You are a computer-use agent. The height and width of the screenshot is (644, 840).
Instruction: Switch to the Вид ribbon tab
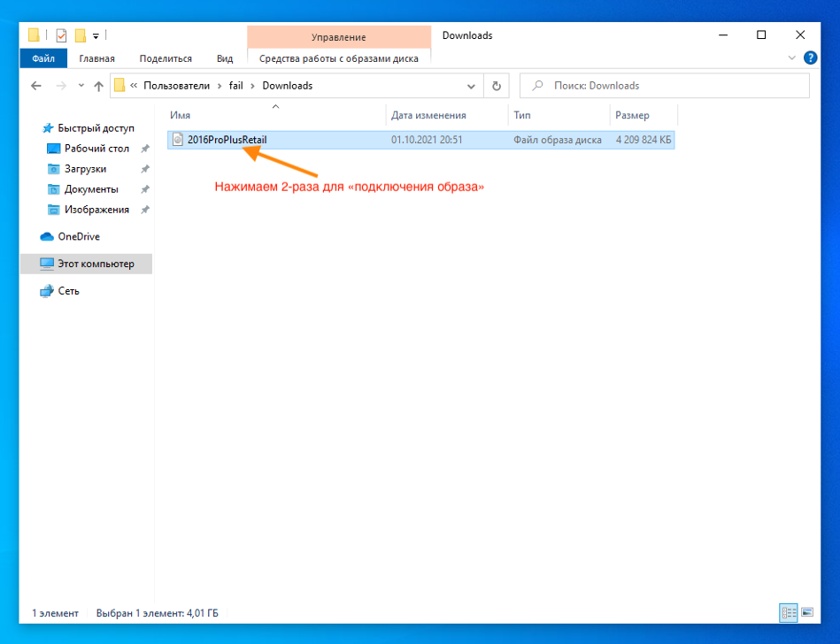[x=225, y=58]
